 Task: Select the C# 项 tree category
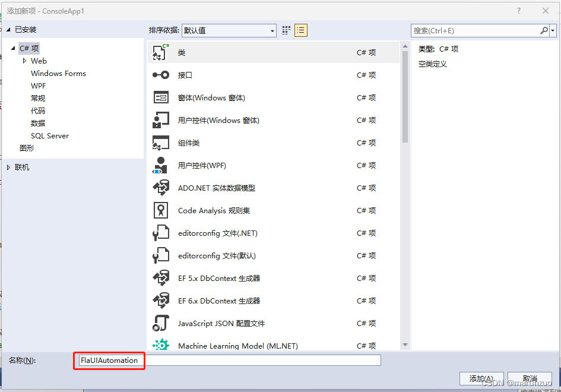[29, 48]
